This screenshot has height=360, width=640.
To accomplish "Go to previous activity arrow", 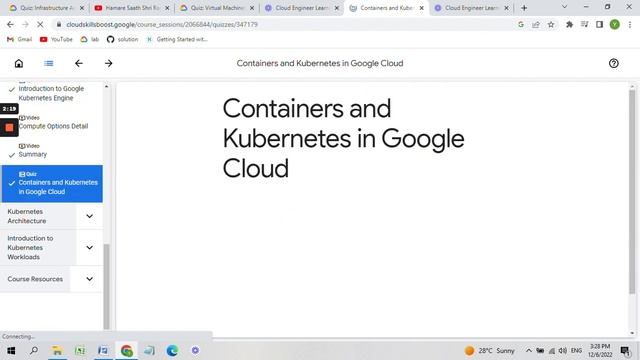I will click(79, 63).
